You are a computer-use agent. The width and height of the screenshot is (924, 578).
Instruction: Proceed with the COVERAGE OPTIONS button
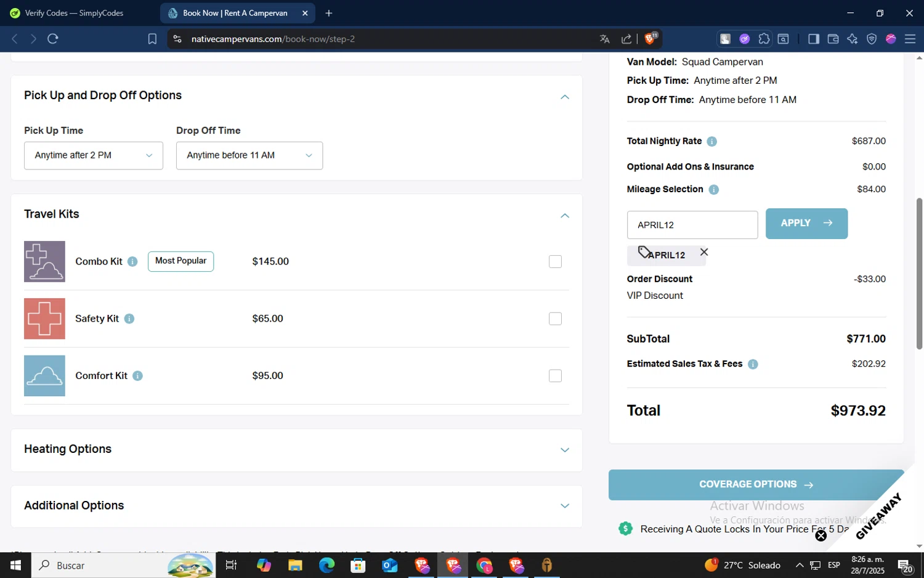click(756, 485)
